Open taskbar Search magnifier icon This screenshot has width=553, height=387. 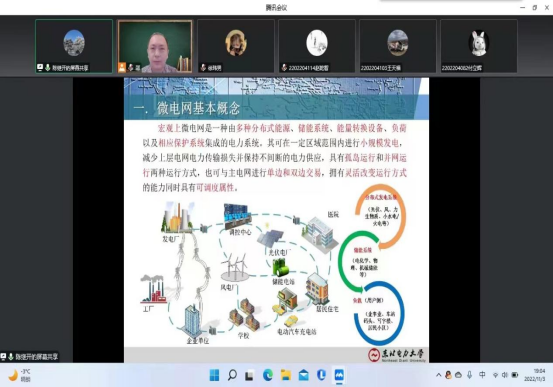pyautogui.click(x=232, y=375)
